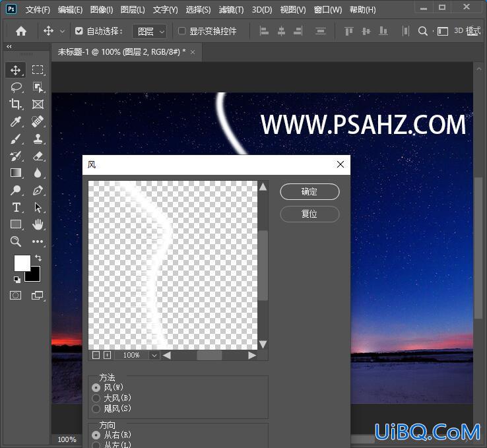Select the 从右(R) direction radio button
The width and height of the screenshot is (487, 448).
[x=96, y=435]
